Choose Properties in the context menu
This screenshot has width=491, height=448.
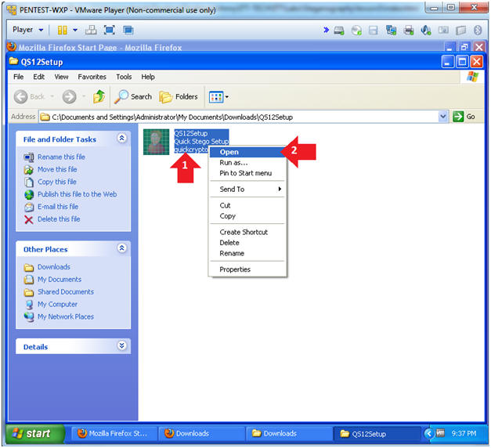click(x=247, y=269)
